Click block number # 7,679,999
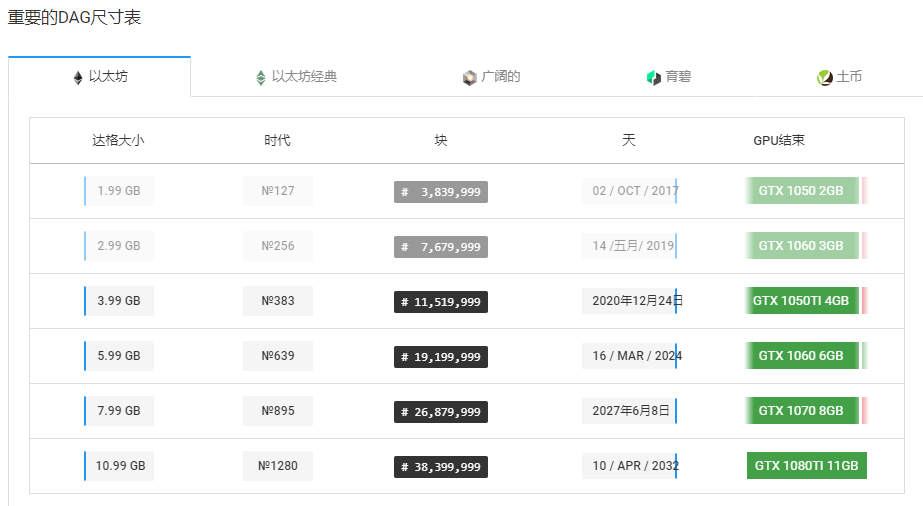The image size is (923, 506). point(441,247)
